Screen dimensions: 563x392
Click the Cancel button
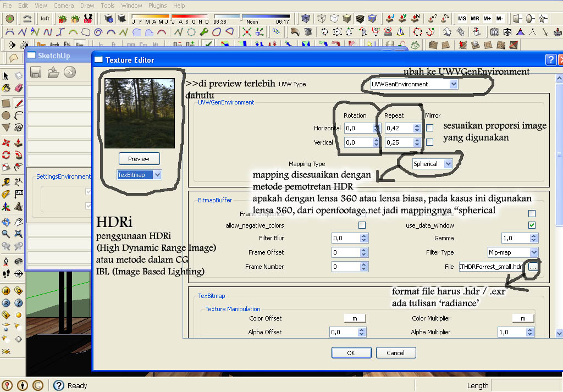(396, 353)
